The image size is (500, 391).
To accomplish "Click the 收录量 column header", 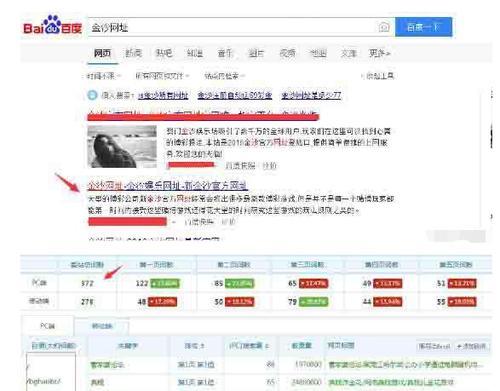I will point(301,346).
